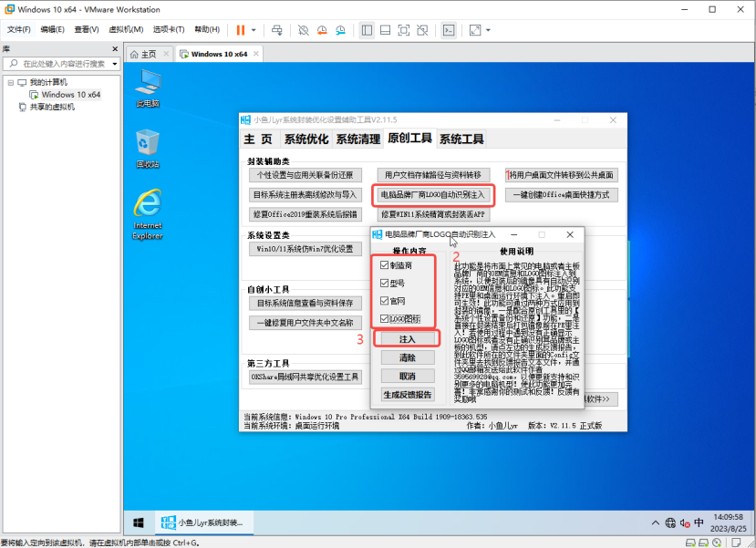Click the guest muted volume tray icon
Screen dimensions: 756x548
pyautogui.click(x=685, y=523)
